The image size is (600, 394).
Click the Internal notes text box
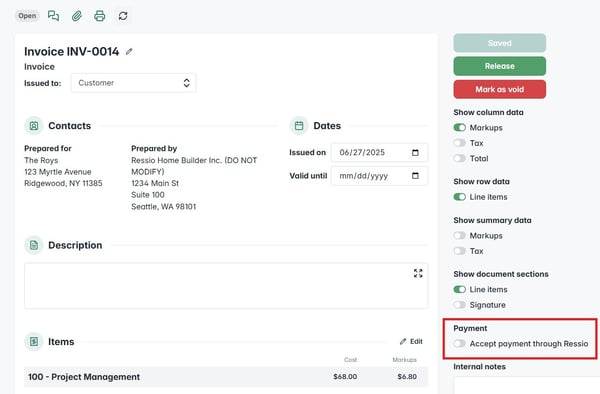pyautogui.click(x=527, y=385)
